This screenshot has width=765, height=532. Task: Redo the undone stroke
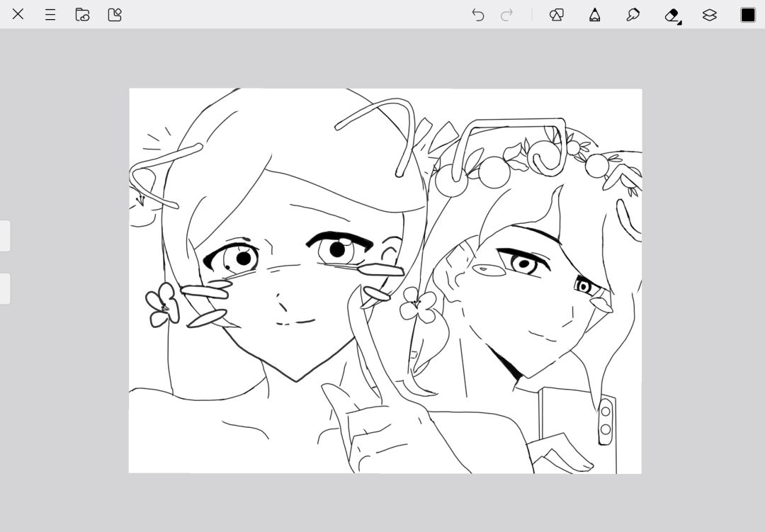tap(507, 15)
